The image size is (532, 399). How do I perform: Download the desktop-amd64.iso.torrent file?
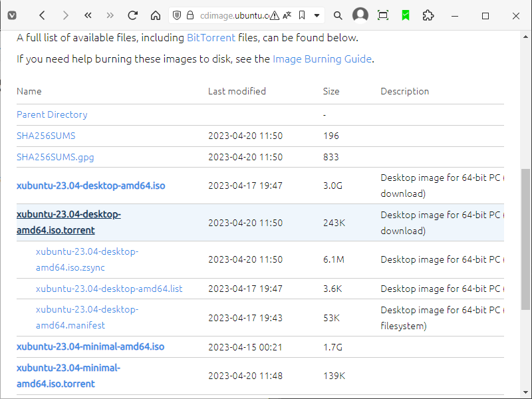click(x=69, y=222)
